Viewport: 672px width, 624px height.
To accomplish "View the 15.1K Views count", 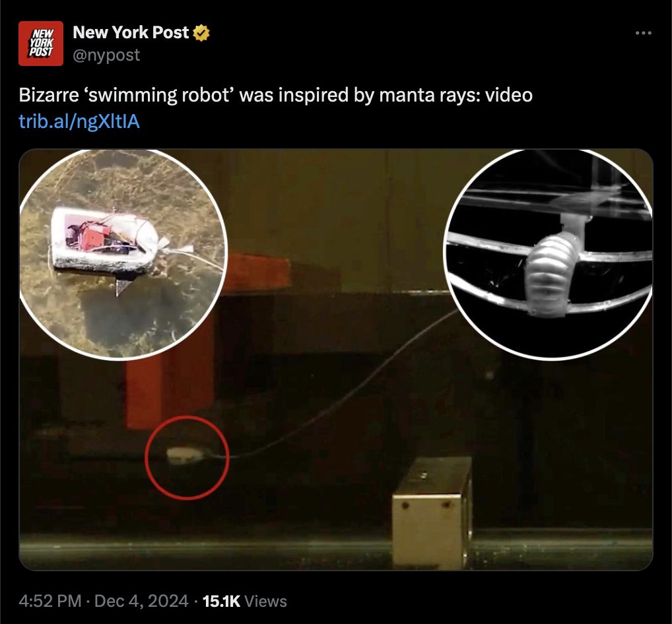I will click(245, 601).
